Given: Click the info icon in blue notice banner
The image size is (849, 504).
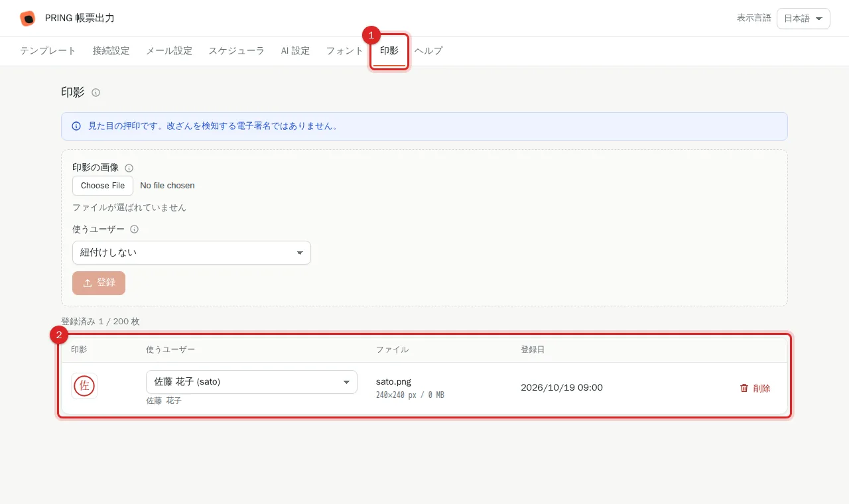Looking at the screenshot, I should (x=76, y=126).
